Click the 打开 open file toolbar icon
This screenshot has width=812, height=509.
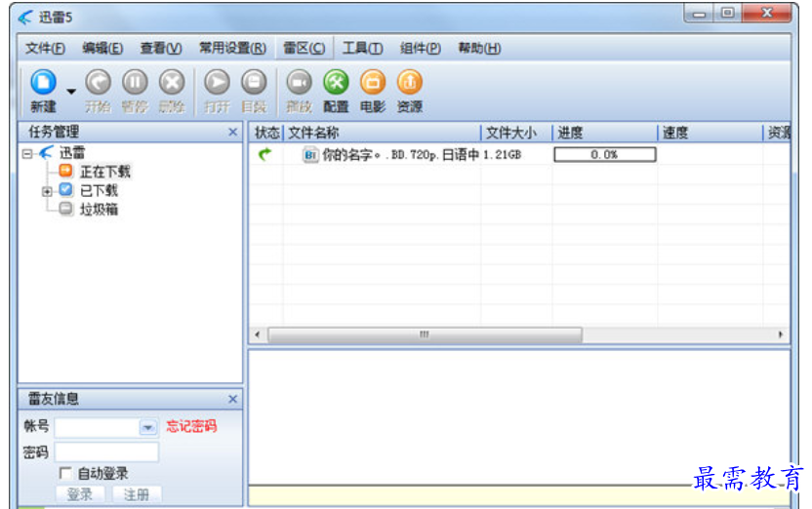pos(217,83)
